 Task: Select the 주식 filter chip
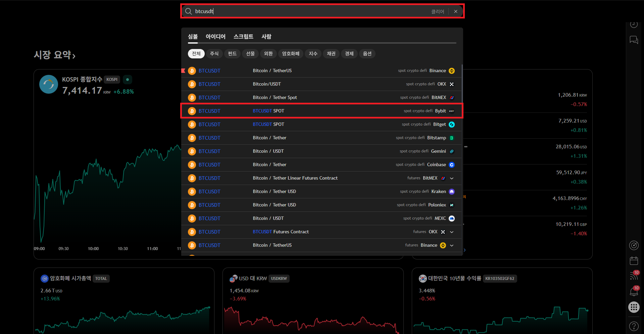[x=214, y=54]
